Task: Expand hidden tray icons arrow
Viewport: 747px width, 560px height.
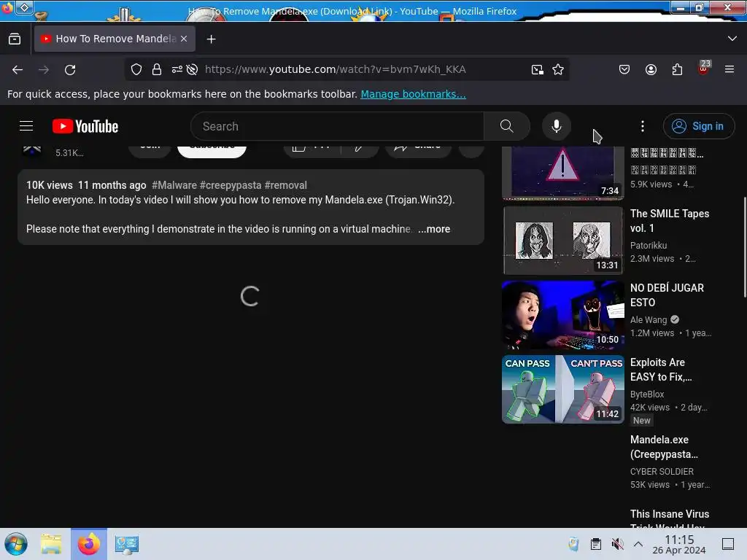Action: click(638, 544)
